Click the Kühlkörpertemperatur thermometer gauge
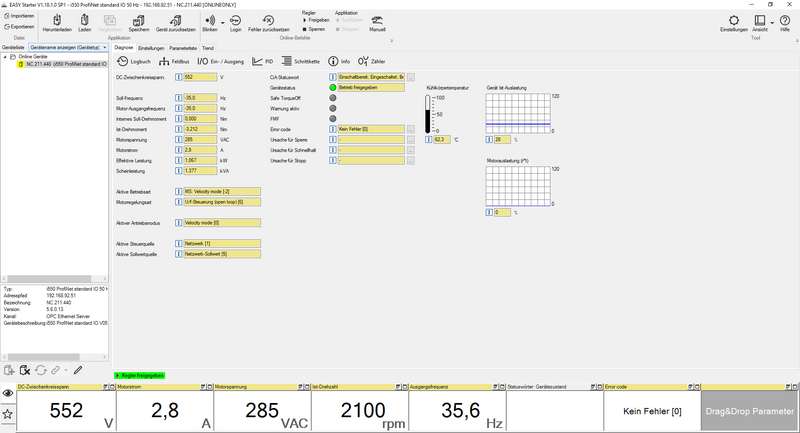This screenshot has height=433, width=800. [428, 114]
